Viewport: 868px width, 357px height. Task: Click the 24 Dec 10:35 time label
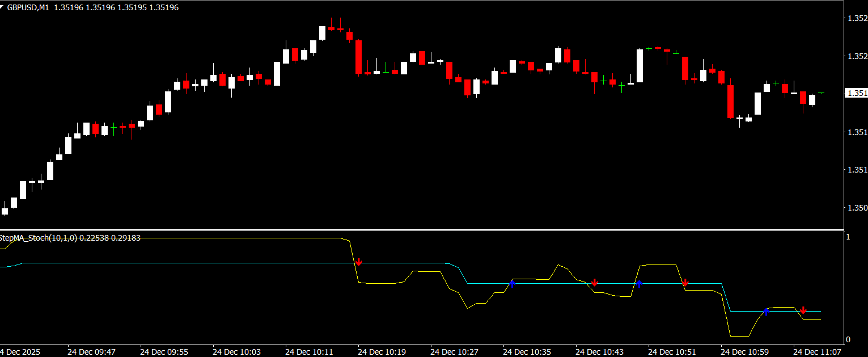pos(527,352)
